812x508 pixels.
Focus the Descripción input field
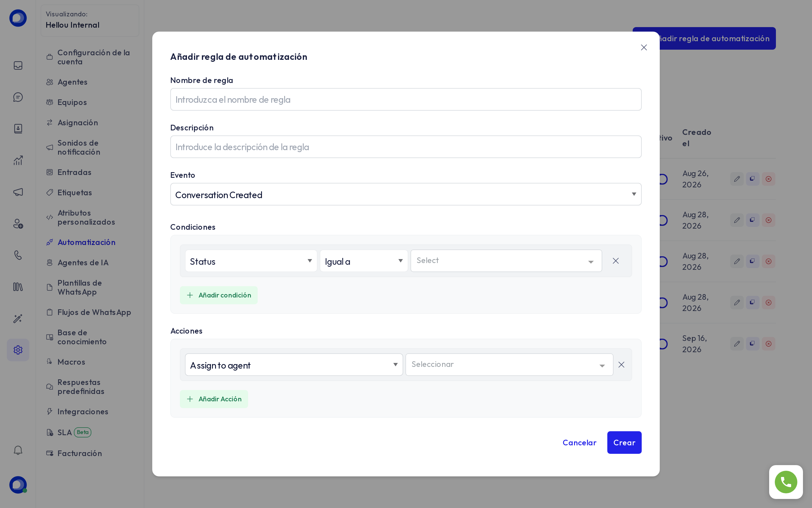[406, 147]
